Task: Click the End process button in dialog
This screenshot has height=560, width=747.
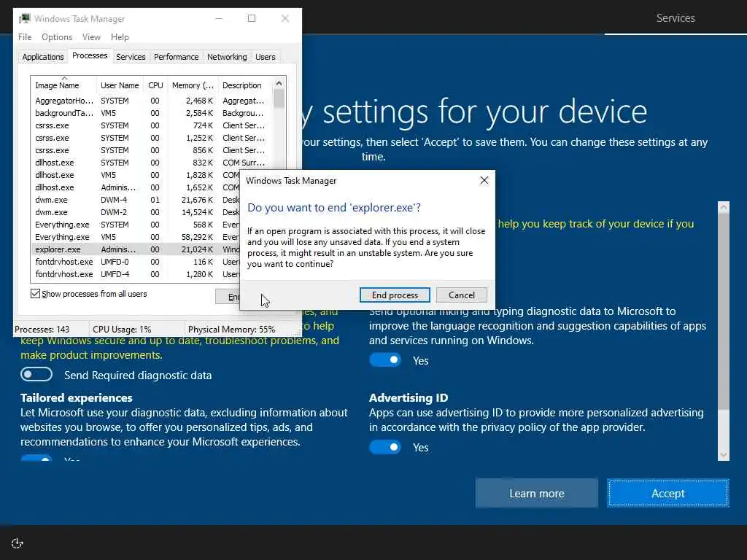Action: (x=395, y=295)
